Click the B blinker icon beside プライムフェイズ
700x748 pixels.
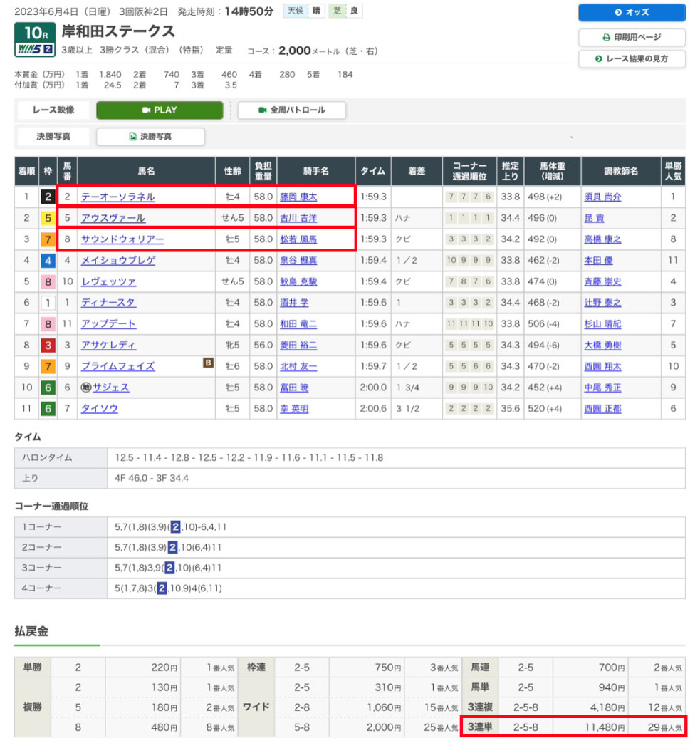(x=208, y=363)
